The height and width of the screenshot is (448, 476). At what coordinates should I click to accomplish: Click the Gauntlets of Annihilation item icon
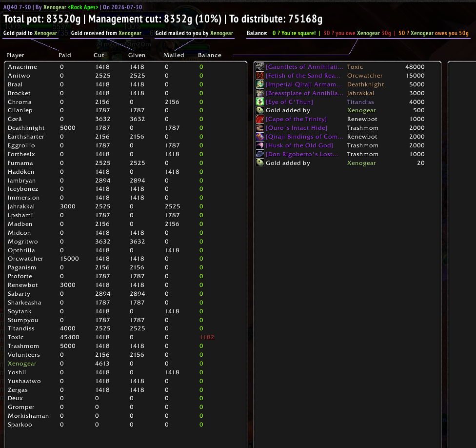(x=260, y=66)
